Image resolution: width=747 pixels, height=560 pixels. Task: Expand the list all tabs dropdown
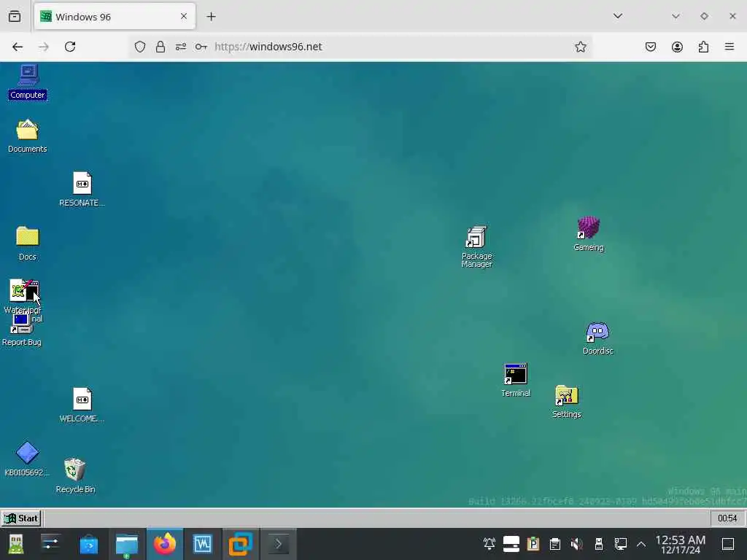coord(618,16)
